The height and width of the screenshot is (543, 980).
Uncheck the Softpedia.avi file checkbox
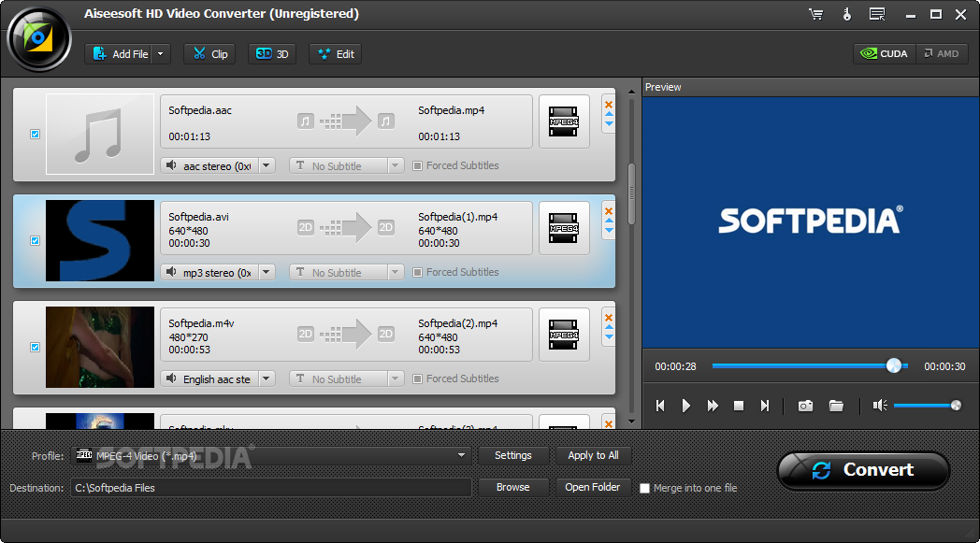point(35,240)
